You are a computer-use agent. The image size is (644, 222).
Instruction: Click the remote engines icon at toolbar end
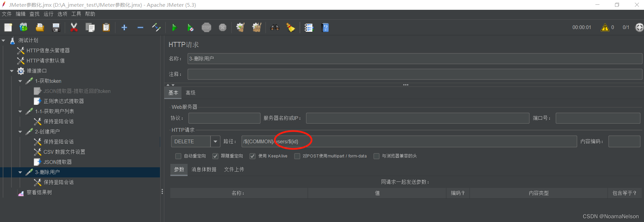639,27
